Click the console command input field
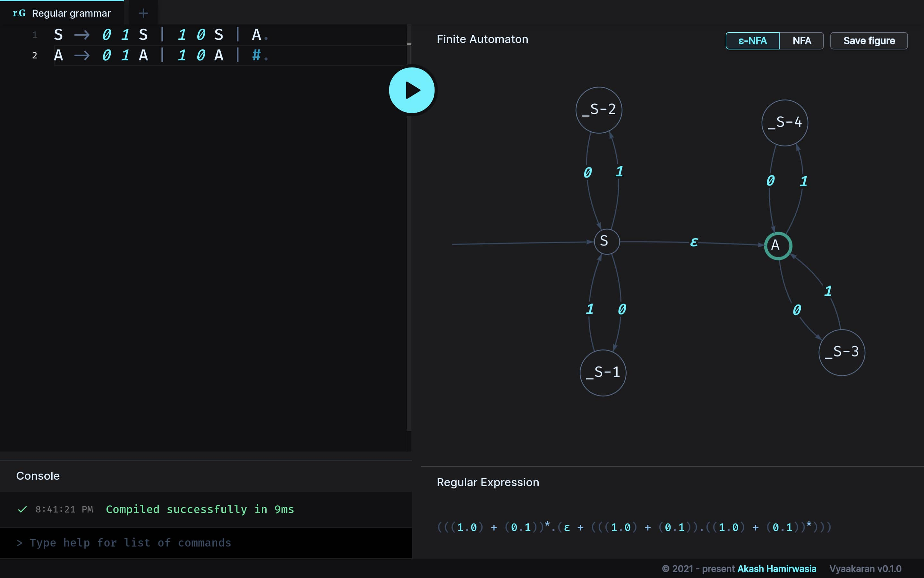Screen dimensions: 924x578 click(206, 543)
